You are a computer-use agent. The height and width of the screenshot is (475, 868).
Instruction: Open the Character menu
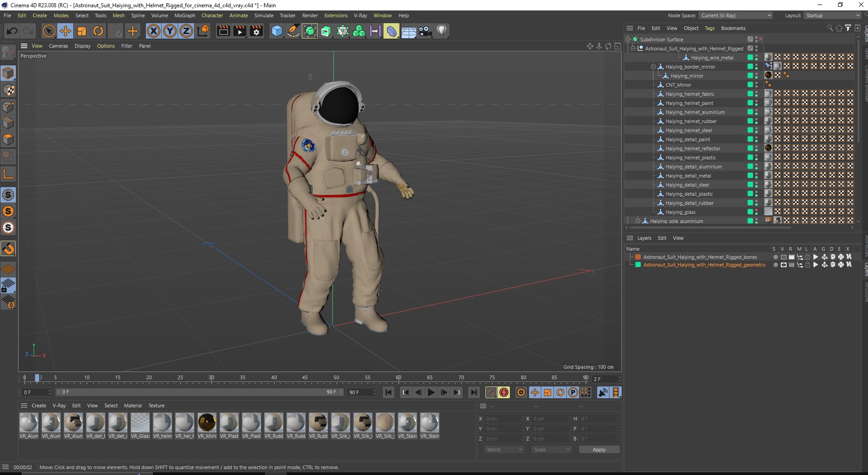point(212,15)
